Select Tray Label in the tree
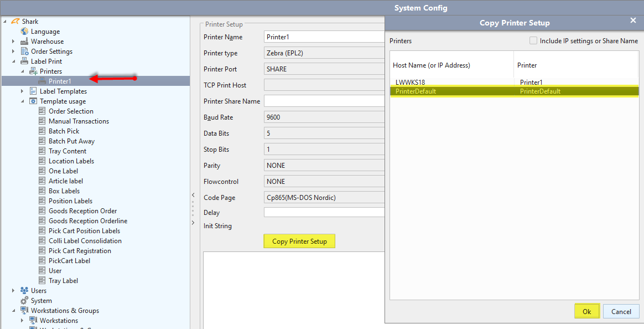The image size is (644, 329). tap(63, 280)
